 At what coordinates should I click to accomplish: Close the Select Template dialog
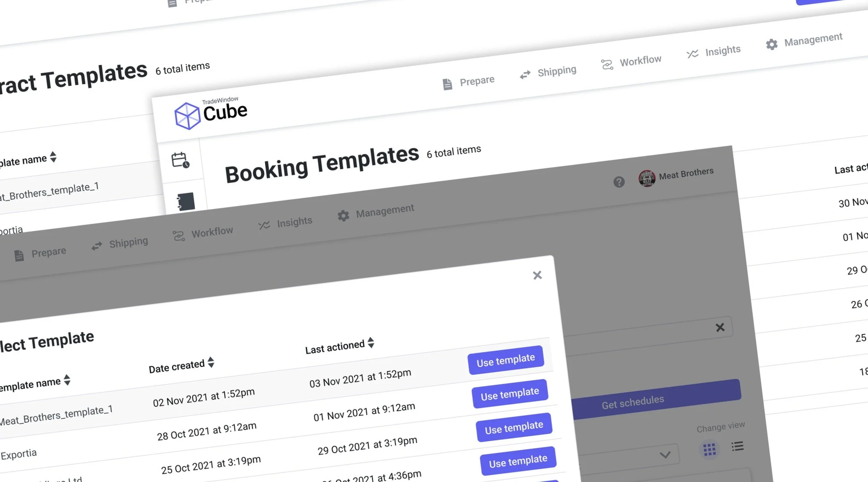537,275
